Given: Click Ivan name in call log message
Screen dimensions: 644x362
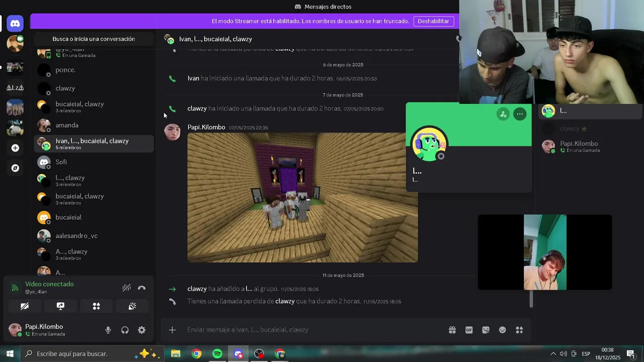Looking at the screenshot, I should click(193, 78).
